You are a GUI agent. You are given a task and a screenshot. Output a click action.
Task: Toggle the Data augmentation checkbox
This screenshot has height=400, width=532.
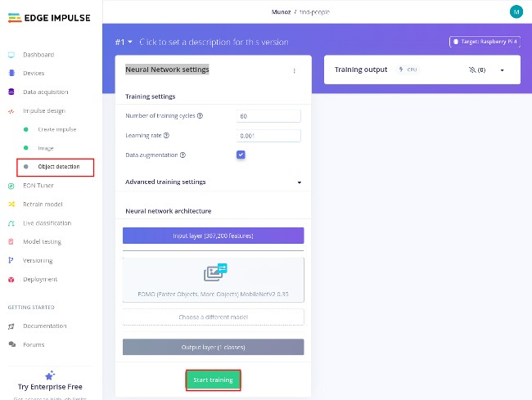click(x=241, y=155)
